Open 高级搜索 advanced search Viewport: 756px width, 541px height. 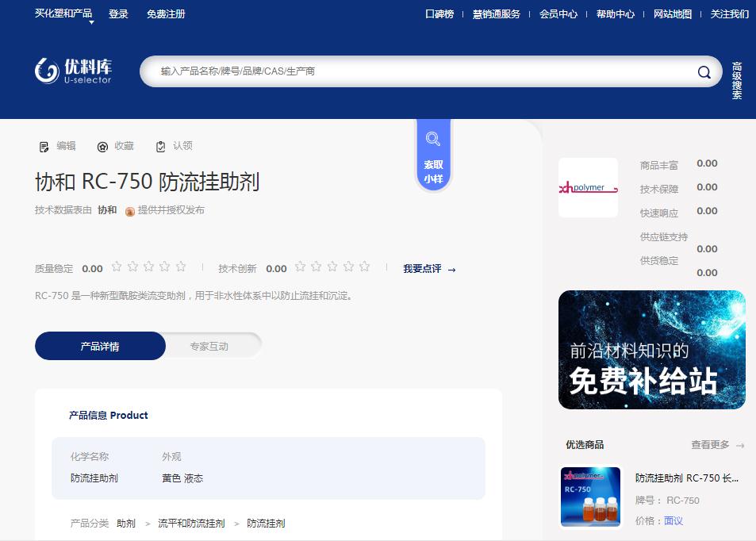[x=737, y=81]
